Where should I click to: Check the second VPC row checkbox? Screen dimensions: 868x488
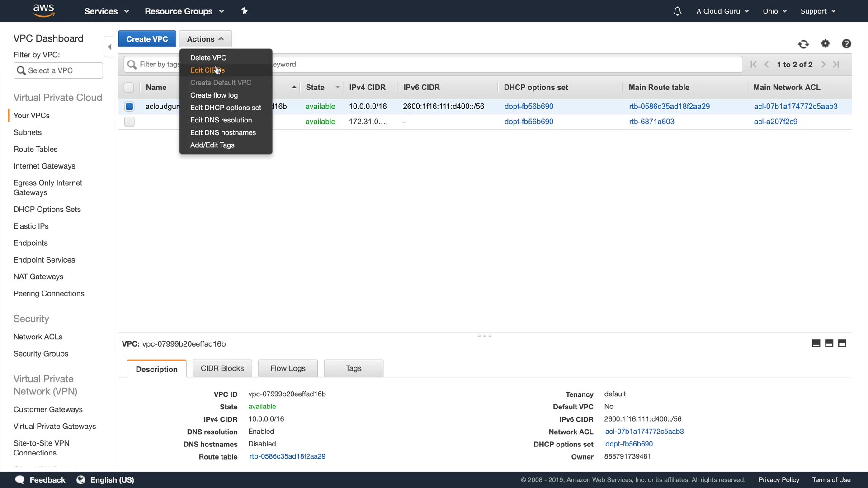(129, 122)
